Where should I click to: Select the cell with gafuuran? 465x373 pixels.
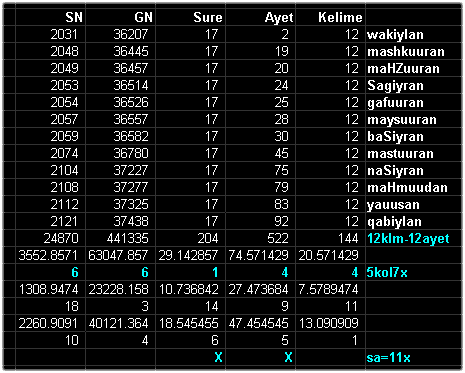413,102
